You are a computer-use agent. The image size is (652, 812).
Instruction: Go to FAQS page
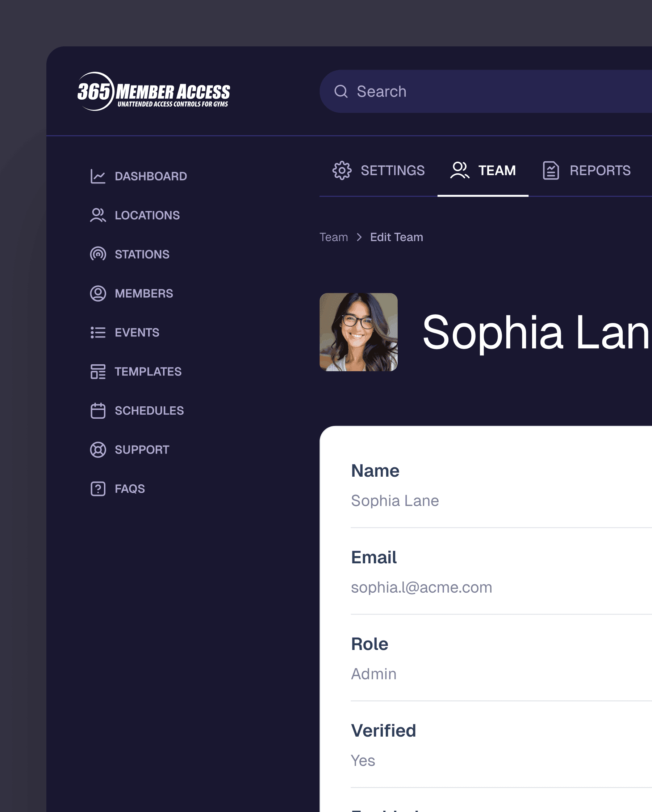117,489
